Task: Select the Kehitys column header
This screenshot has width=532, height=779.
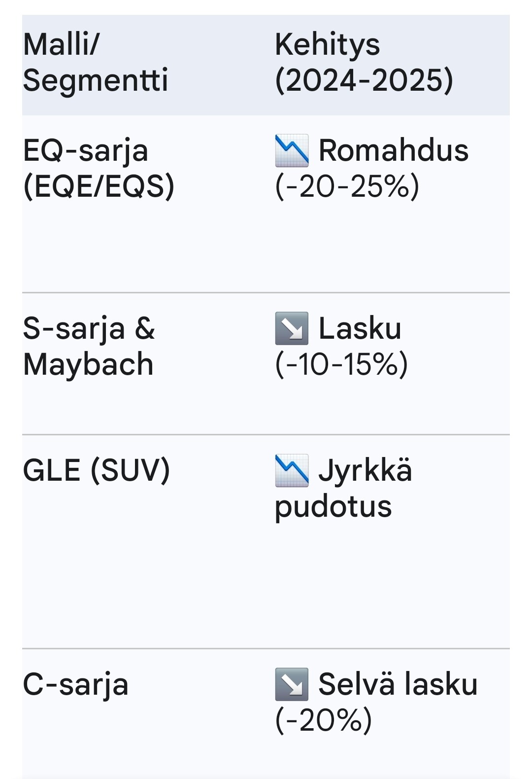Action: (x=328, y=44)
